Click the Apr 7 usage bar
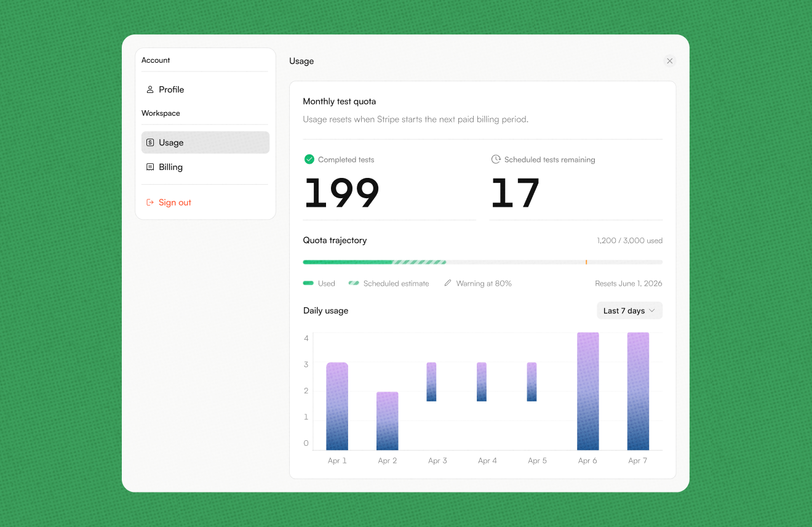The width and height of the screenshot is (812, 527). click(638, 392)
